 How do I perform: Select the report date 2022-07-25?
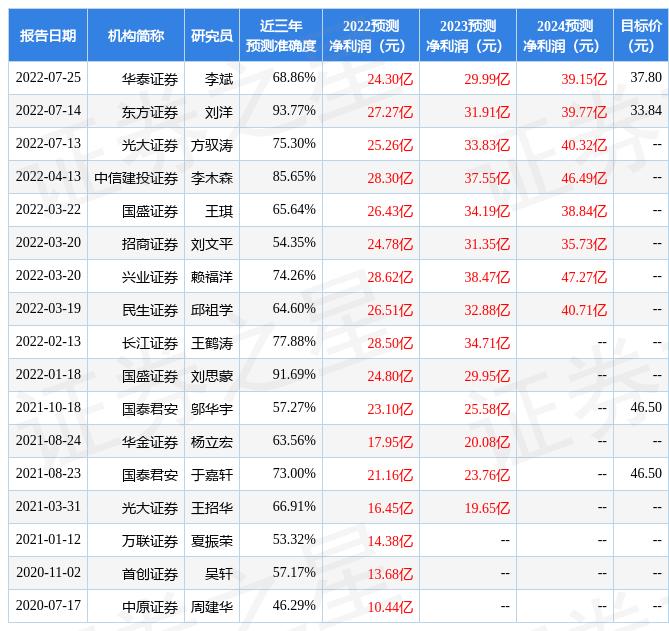click(47, 78)
